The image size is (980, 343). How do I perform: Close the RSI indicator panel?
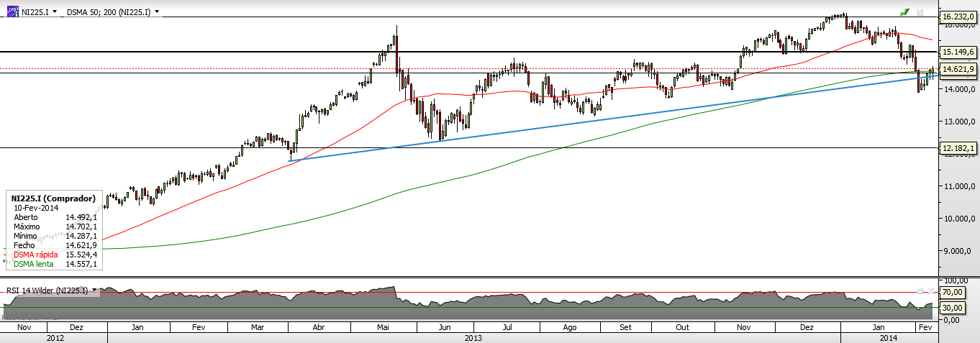pos(930,291)
